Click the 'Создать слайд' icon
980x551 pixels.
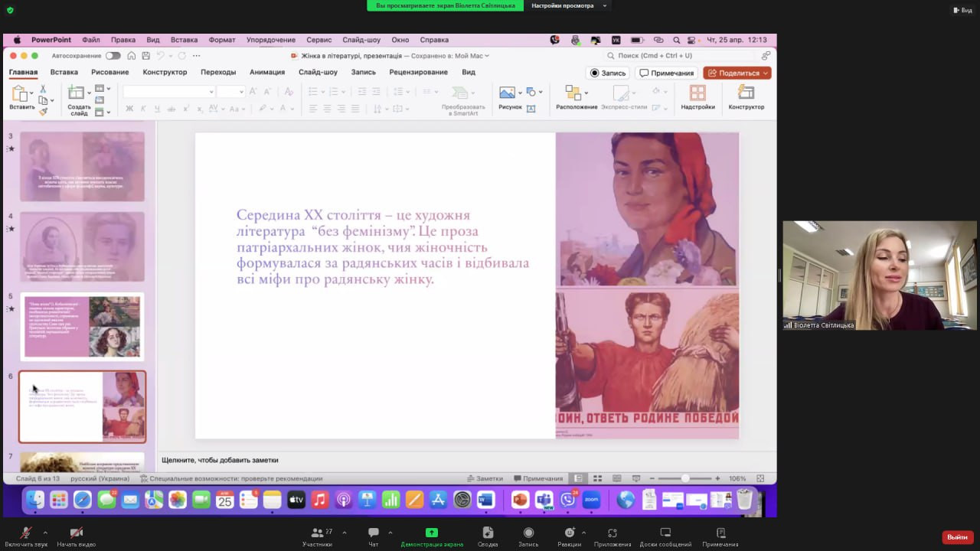pos(77,93)
